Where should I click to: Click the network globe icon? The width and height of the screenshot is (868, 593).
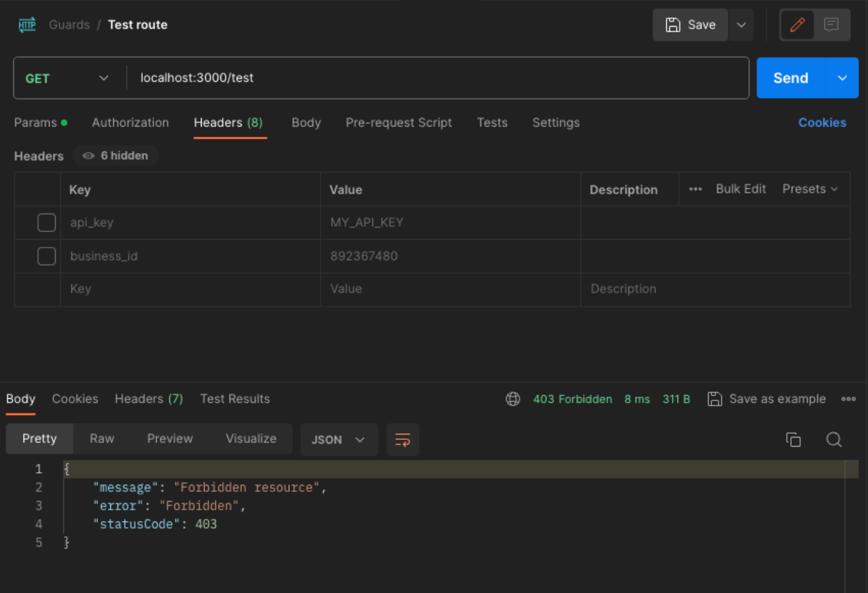(513, 399)
